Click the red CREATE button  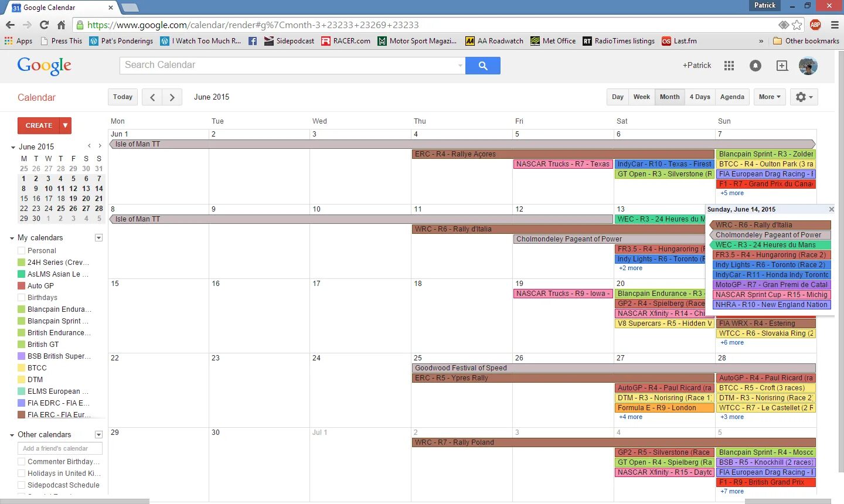pyautogui.click(x=39, y=125)
